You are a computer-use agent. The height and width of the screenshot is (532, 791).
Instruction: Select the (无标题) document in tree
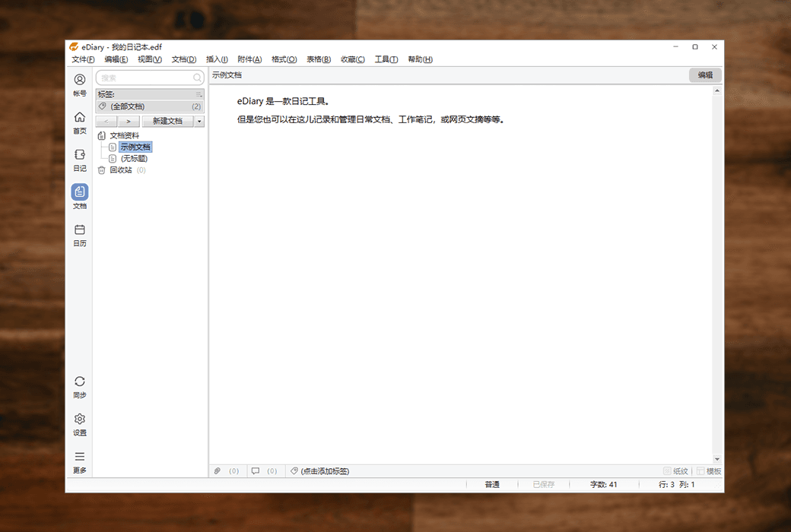coord(134,158)
